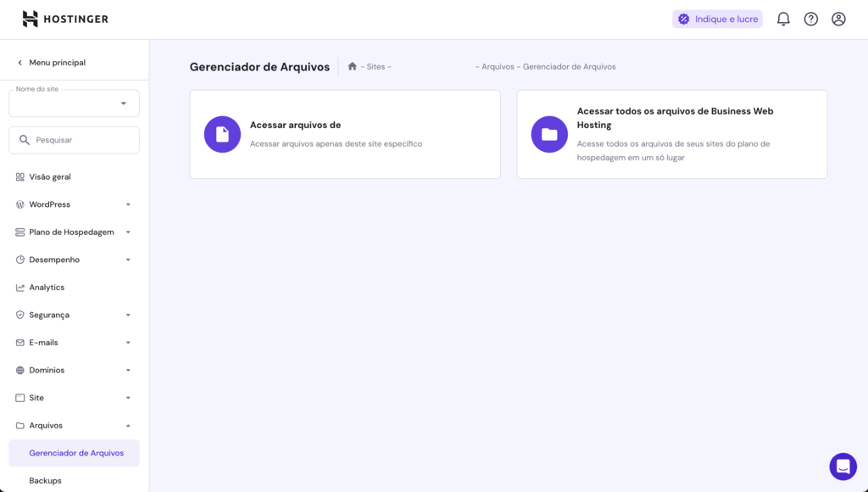
Task: Expand the Domínios section
Action: coord(74,370)
